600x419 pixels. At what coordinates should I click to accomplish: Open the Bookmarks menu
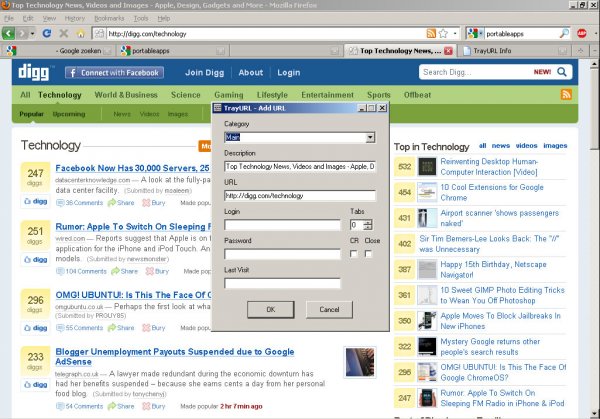click(x=109, y=18)
